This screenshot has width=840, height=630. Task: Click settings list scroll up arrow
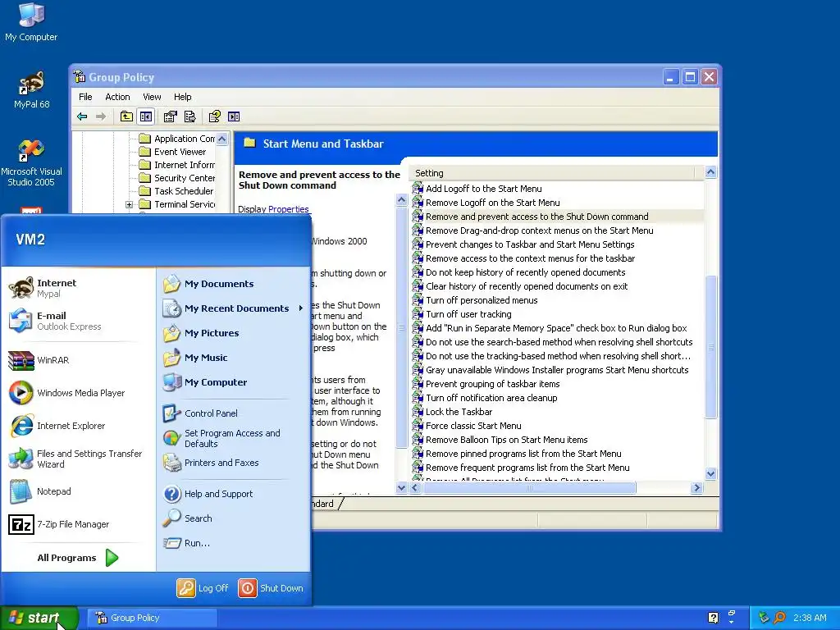[x=711, y=172]
